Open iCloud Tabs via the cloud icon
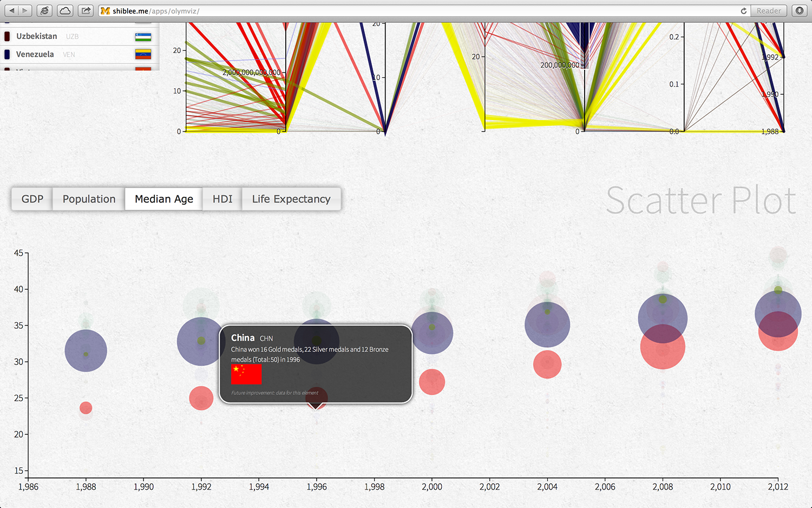Viewport: 812px width, 508px height. click(64, 10)
